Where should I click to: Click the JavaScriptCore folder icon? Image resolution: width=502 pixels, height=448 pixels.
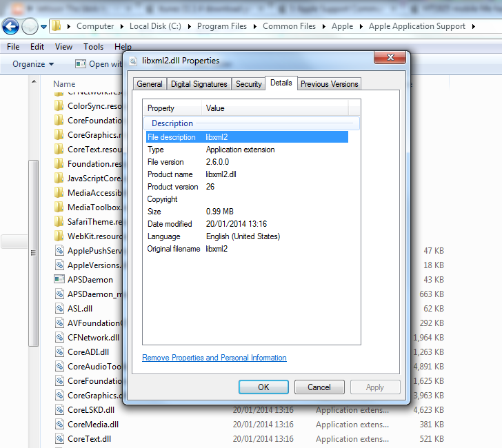coord(59,179)
